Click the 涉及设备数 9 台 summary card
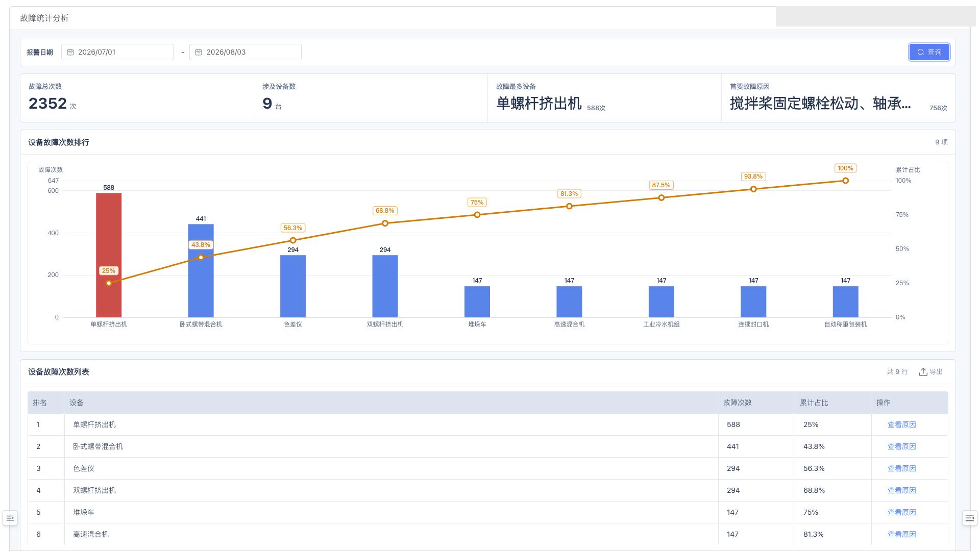This screenshot has width=980, height=551. tap(371, 98)
